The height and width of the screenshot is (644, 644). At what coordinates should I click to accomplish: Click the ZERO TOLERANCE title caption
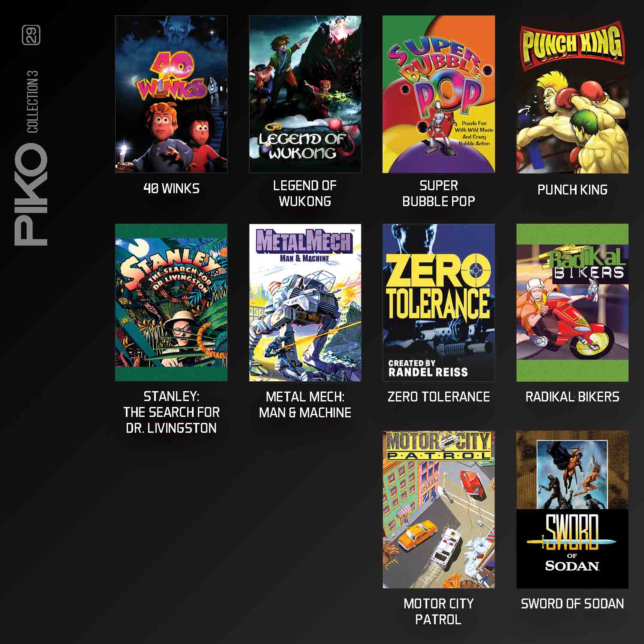[439, 397]
